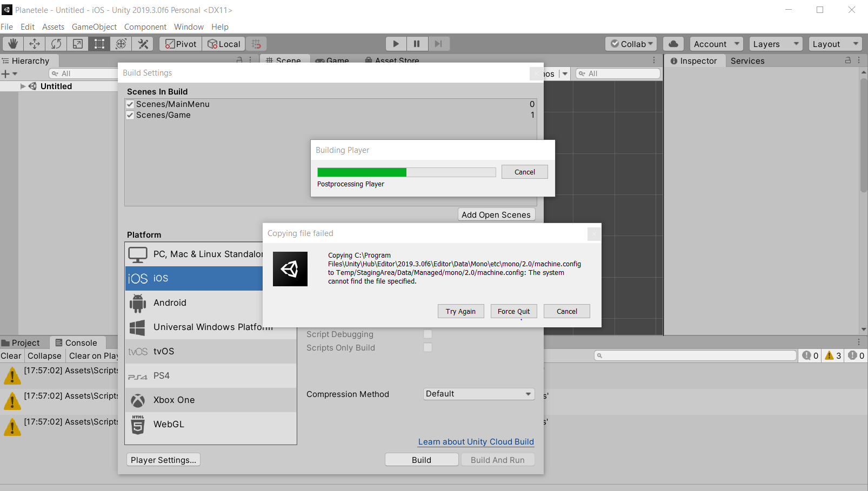Toggle Local handle rotation
The height and width of the screenshot is (491, 868).
(224, 44)
